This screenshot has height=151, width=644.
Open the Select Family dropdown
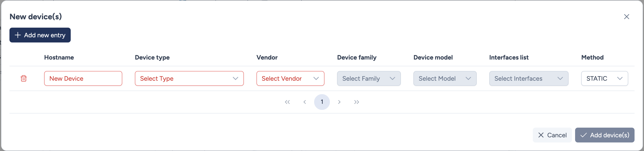point(369,78)
